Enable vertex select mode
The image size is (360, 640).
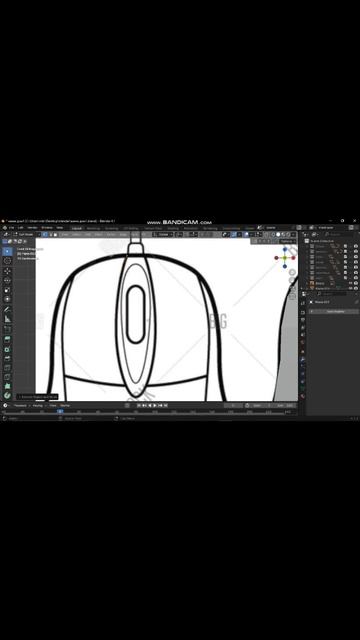click(x=45, y=235)
